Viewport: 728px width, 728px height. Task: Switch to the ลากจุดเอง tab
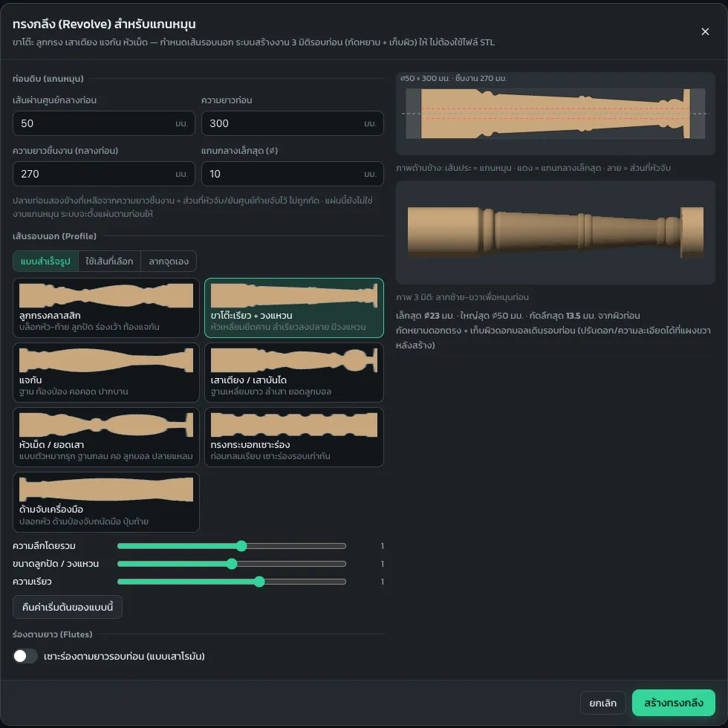(x=169, y=261)
